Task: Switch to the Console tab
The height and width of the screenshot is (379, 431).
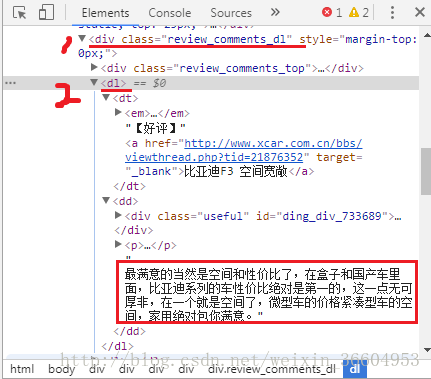Action: pyautogui.click(x=170, y=13)
